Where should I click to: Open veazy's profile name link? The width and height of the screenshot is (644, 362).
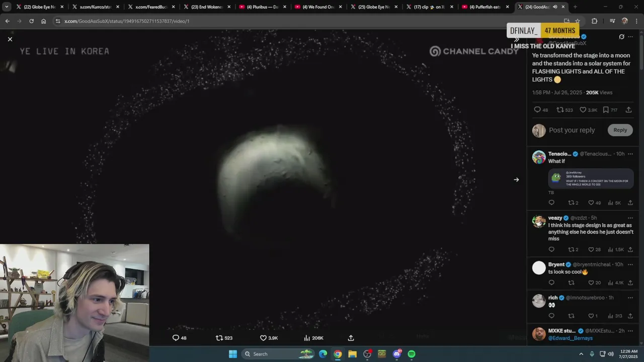click(x=555, y=218)
